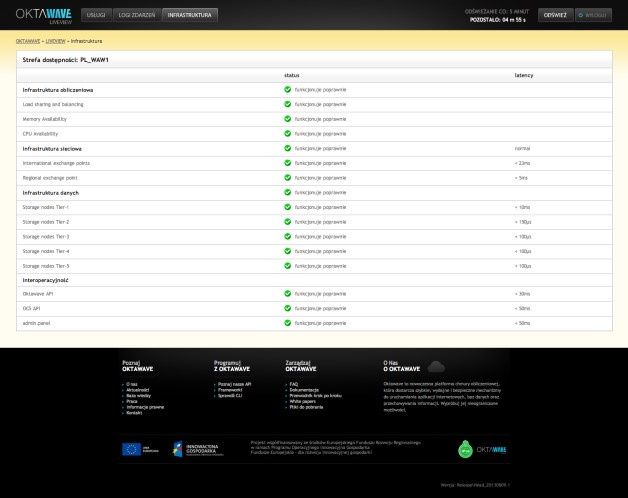Click the 'International exchange points' row label
This screenshot has width=628, height=498.
coord(56,163)
